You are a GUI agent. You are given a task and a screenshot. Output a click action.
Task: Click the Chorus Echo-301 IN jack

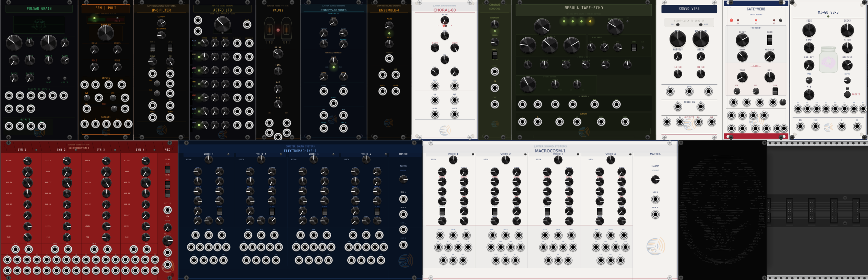pos(495,88)
